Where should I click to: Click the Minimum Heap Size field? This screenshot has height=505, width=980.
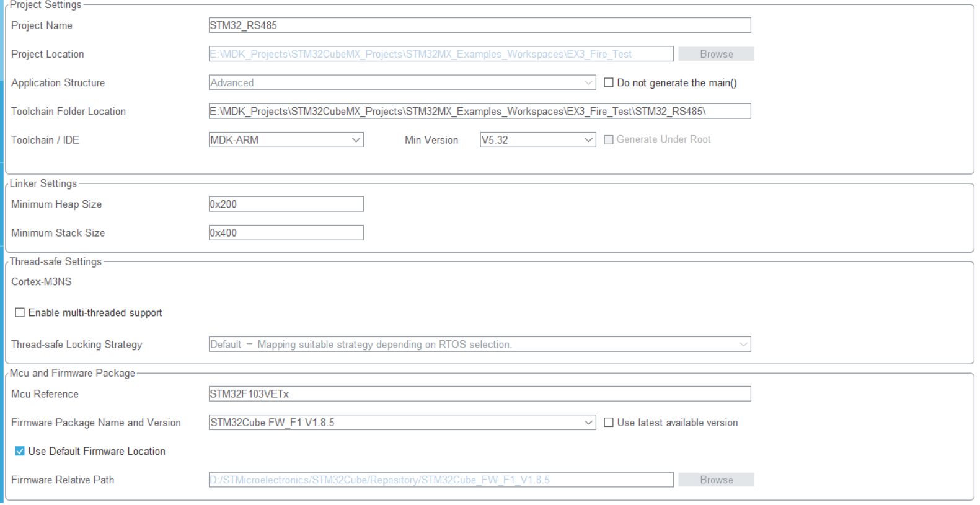coord(286,204)
